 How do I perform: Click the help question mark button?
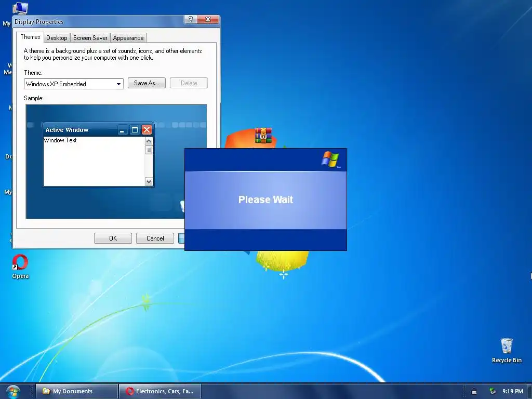pyautogui.click(x=190, y=19)
